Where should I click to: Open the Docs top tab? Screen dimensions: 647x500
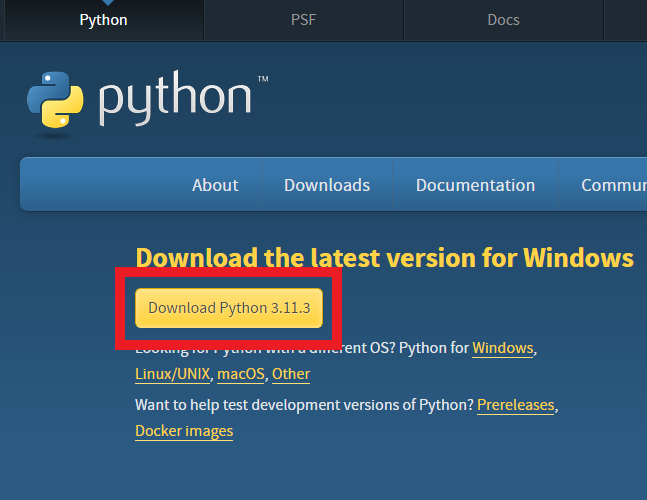point(503,20)
